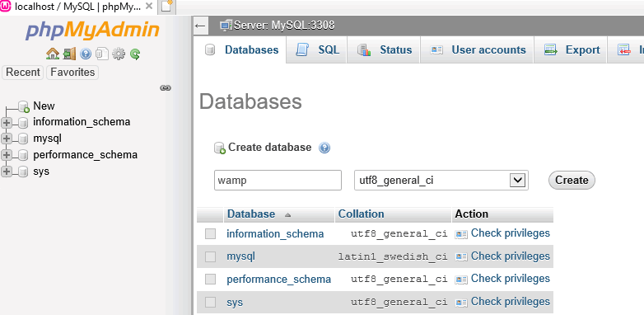The width and height of the screenshot is (644, 315).
Task: Click latin1_swedish_ci collation text
Action: (393, 257)
